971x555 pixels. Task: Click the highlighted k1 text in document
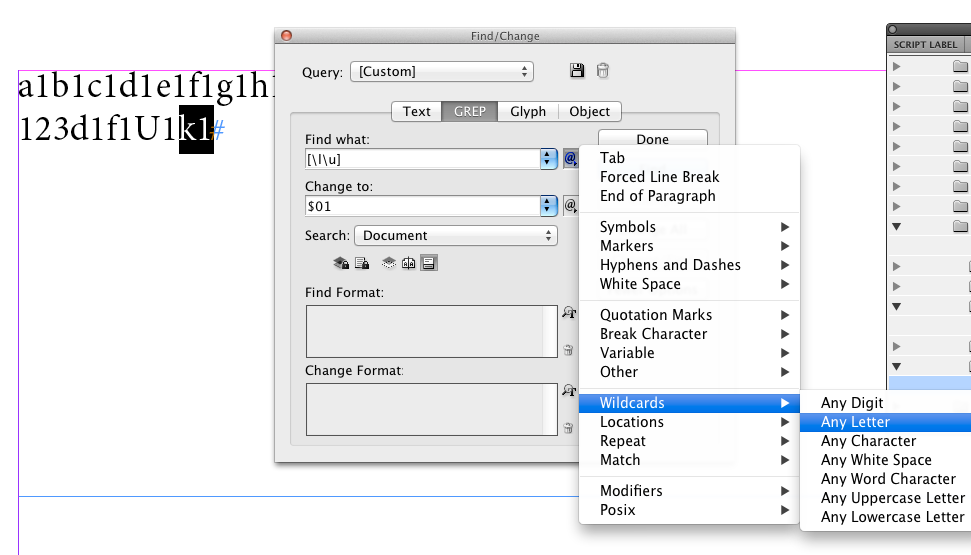196,129
